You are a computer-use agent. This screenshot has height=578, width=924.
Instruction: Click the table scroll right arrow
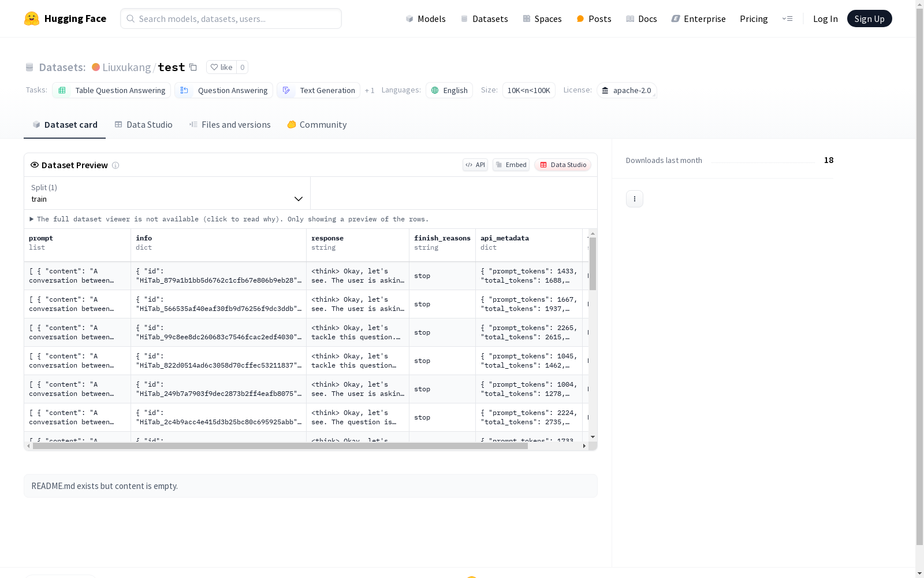pyautogui.click(x=584, y=446)
